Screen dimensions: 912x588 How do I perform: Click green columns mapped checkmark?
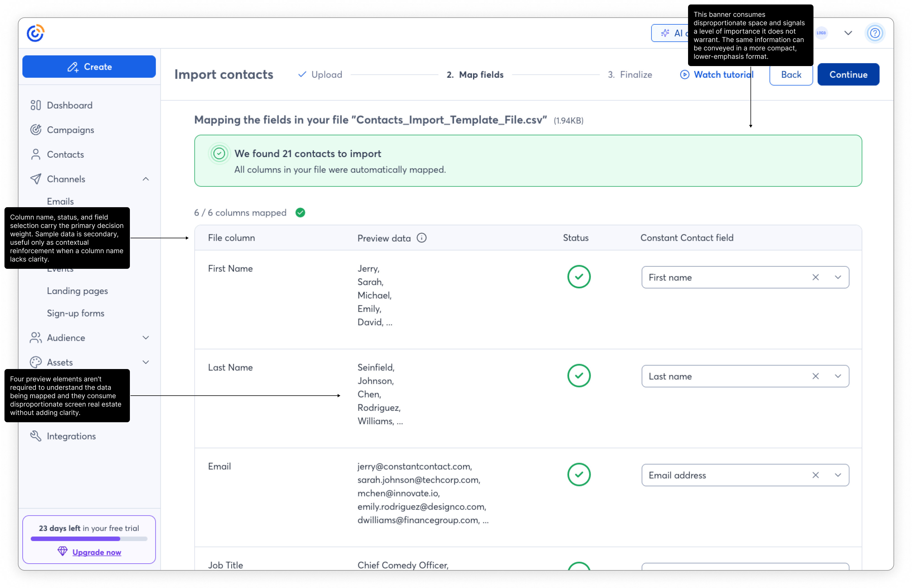300,213
